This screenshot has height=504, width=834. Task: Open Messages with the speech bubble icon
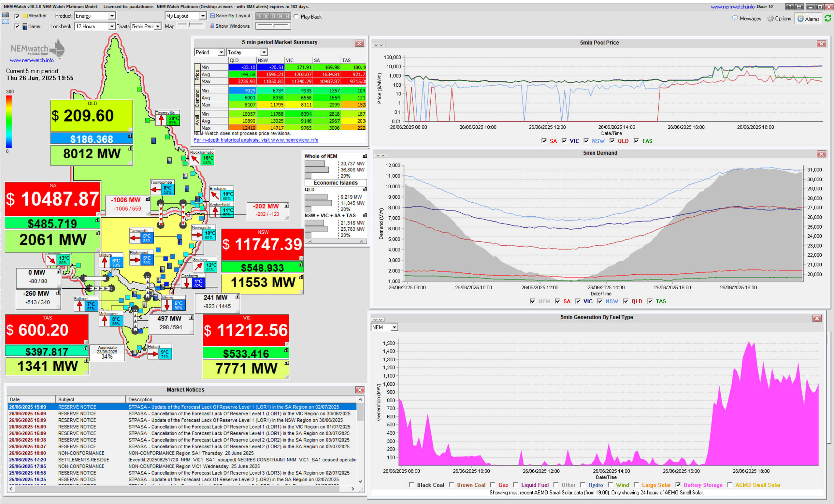pos(747,19)
